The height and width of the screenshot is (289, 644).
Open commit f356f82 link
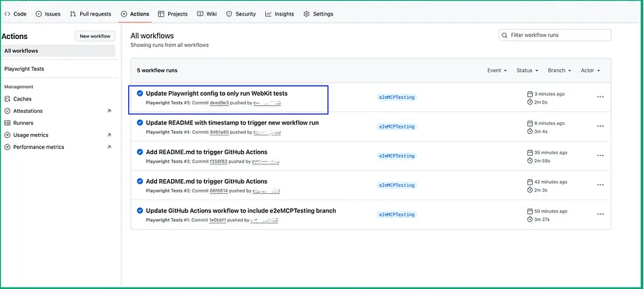219,161
